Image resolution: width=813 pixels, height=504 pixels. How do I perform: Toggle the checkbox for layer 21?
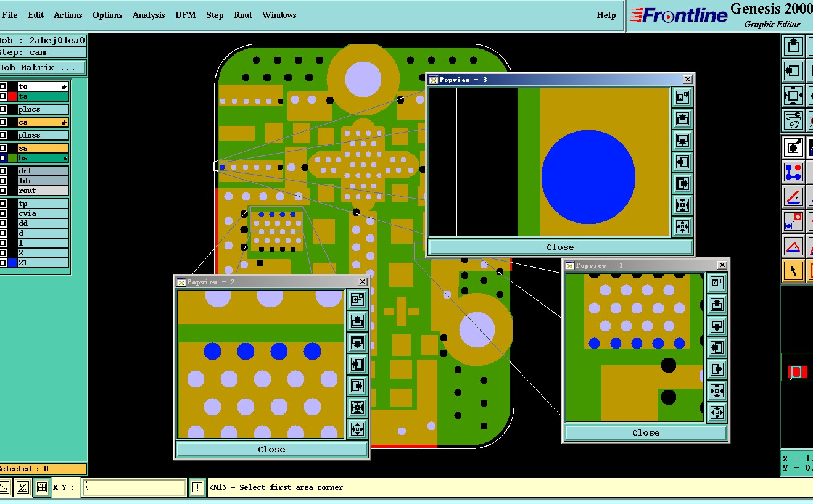3,263
